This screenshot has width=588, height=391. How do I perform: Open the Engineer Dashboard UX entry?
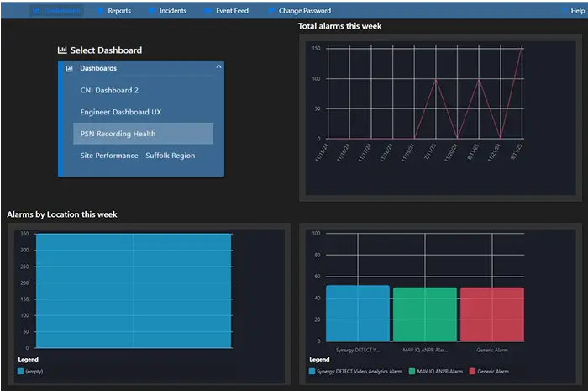pos(121,112)
